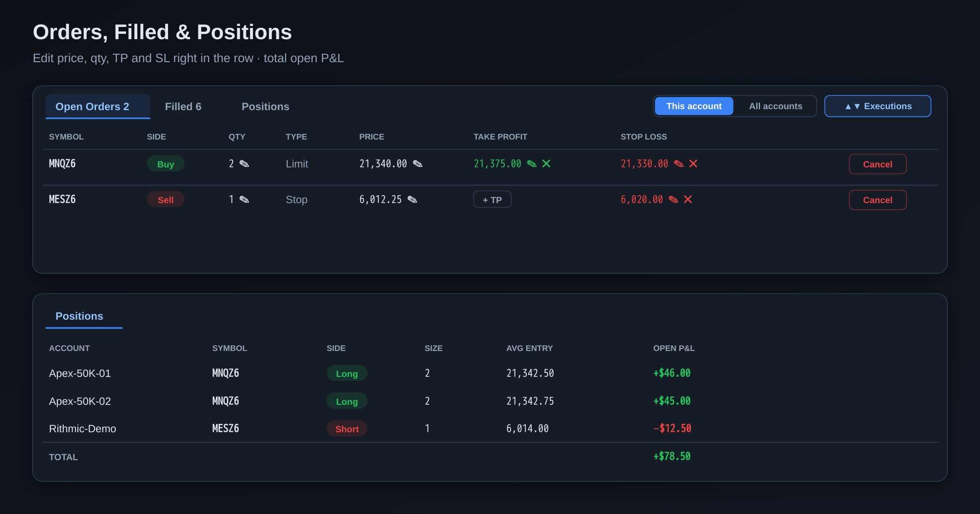Click the Long badge on Apex-50K-01 row
Screen dimensions: 980x514
click(347, 374)
